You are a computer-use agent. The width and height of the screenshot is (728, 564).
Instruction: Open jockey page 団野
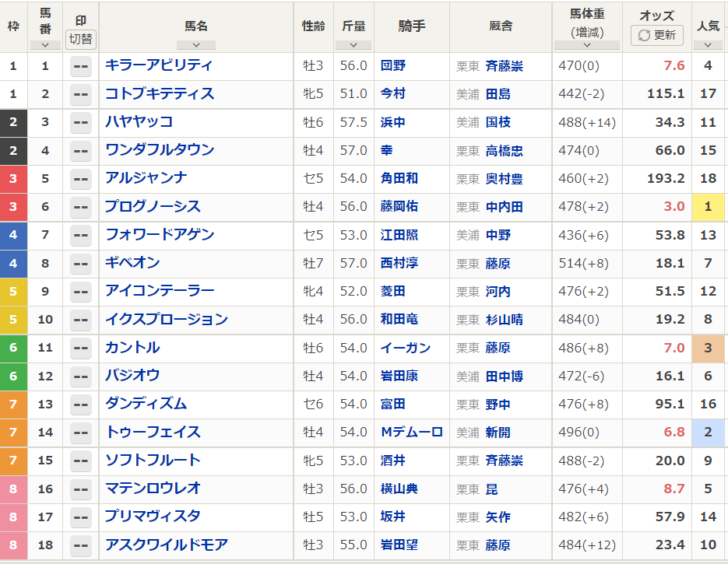point(392,65)
